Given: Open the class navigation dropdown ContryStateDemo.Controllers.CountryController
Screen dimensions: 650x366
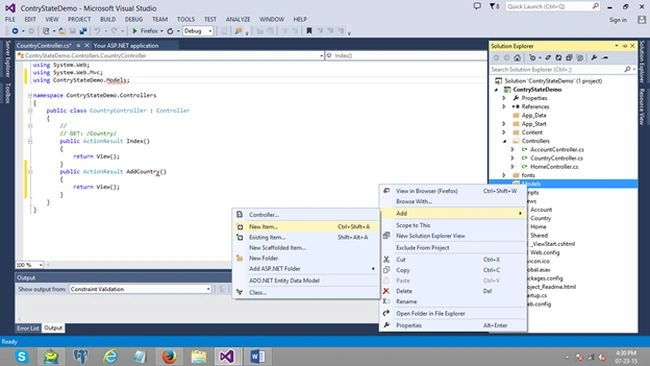Looking at the screenshot, I should pos(170,56).
